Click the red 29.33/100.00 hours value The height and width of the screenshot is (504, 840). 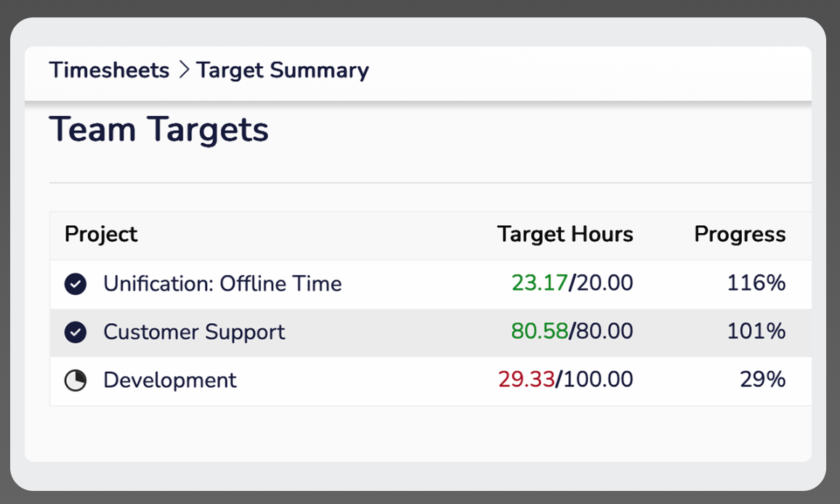[x=566, y=379]
